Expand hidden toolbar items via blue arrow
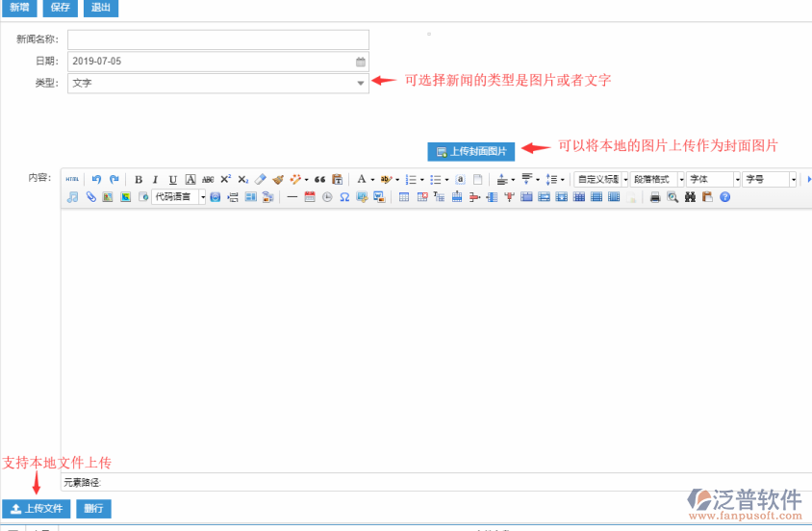This screenshot has height=531, width=812. [809, 179]
